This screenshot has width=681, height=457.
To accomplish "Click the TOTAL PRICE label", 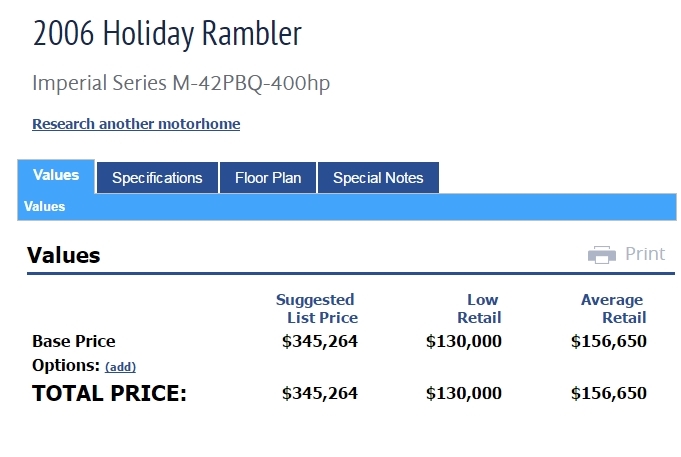I will (110, 393).
